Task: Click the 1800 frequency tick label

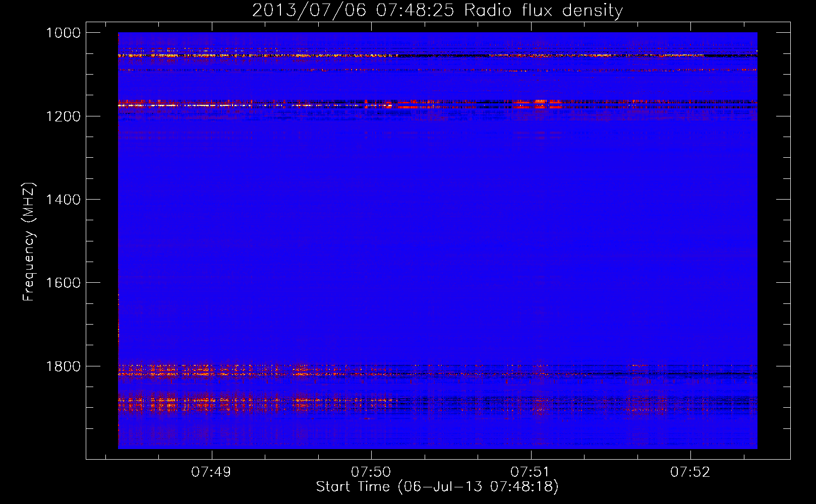Action: (63, 366)
